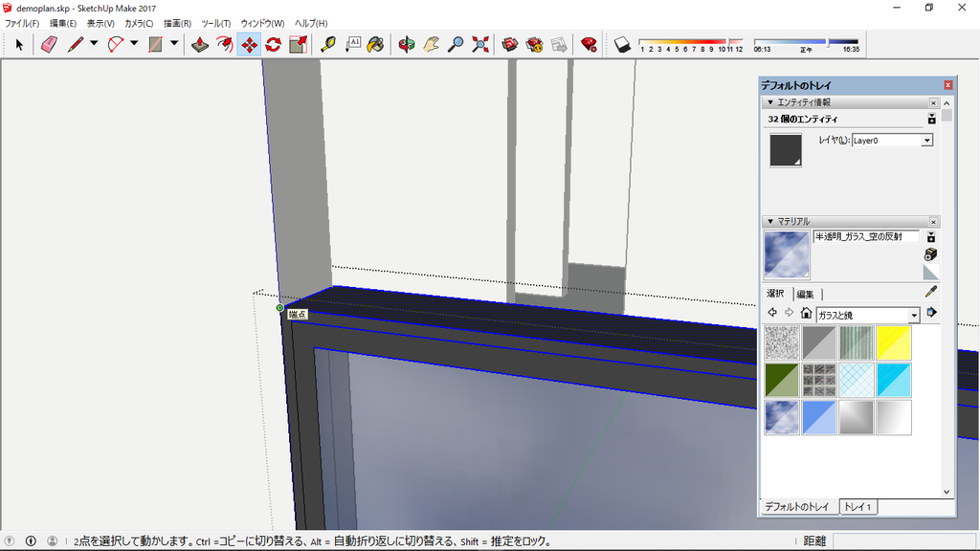Pick the pink Eraser tool
The height and width of the screenshot is (551, 980).
coord(50,45)
